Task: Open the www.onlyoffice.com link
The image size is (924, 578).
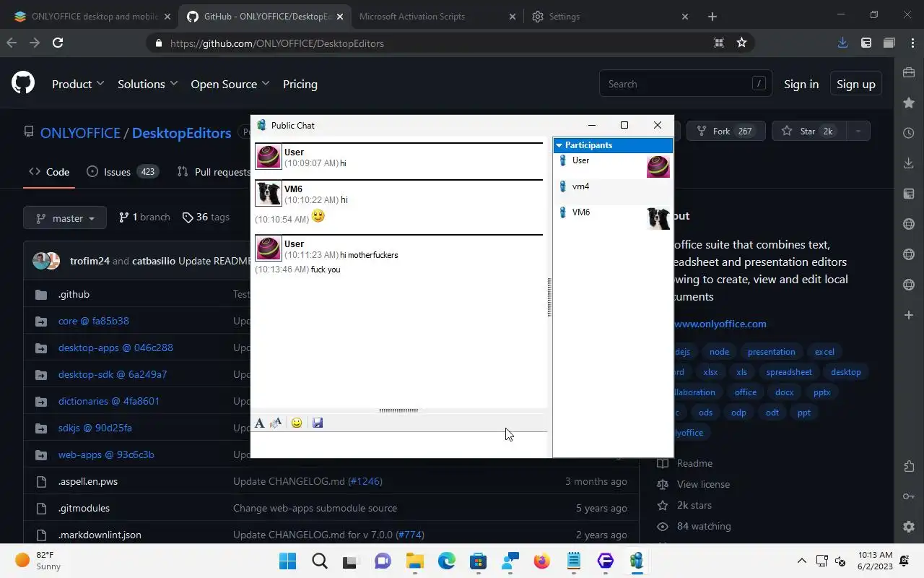Action: [x=720, y=324]
